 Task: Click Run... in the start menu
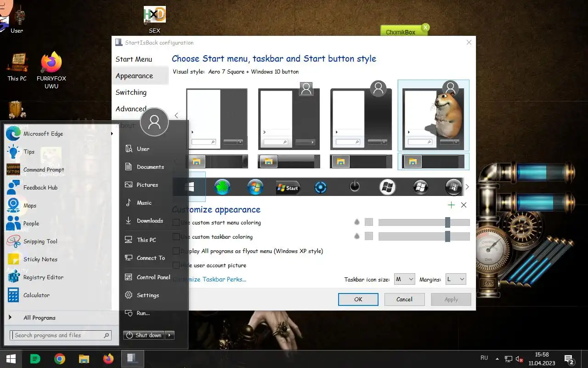[x=153, y=313]
